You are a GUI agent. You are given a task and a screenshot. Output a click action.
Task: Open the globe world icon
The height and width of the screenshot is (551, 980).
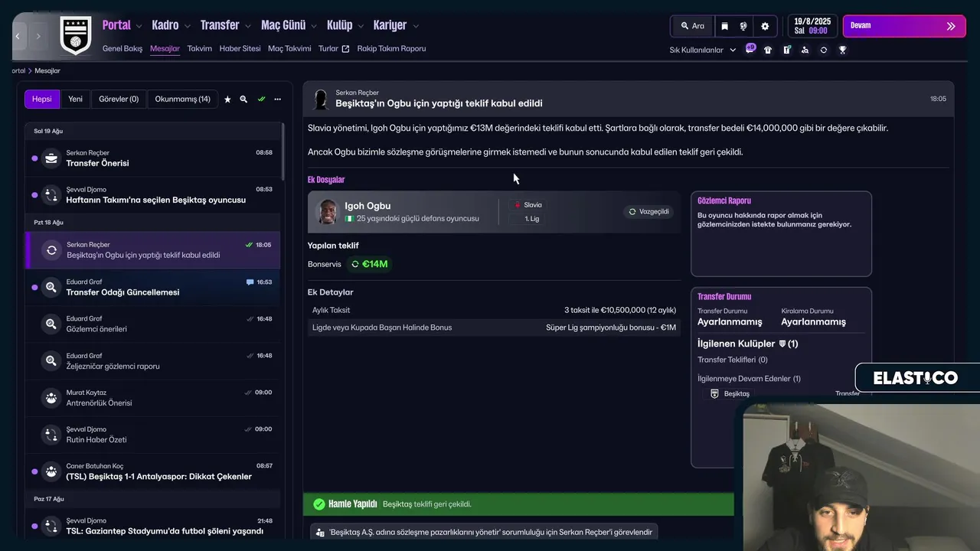tap(743, 26)
